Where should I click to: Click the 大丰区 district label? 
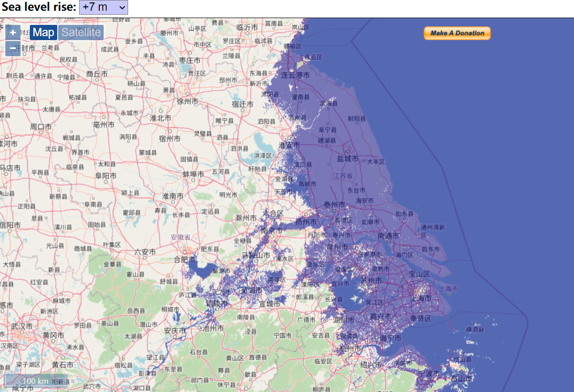376,162
